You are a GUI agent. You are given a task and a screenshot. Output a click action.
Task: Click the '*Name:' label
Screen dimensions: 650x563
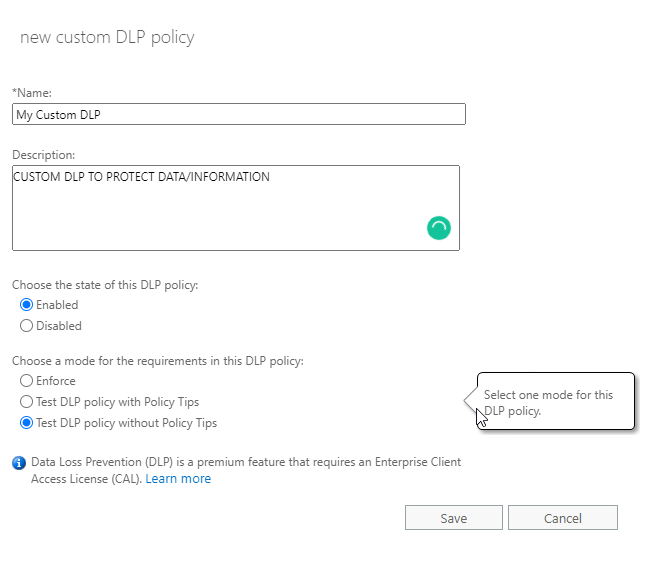pyautogui.click(x=32, y=93)
